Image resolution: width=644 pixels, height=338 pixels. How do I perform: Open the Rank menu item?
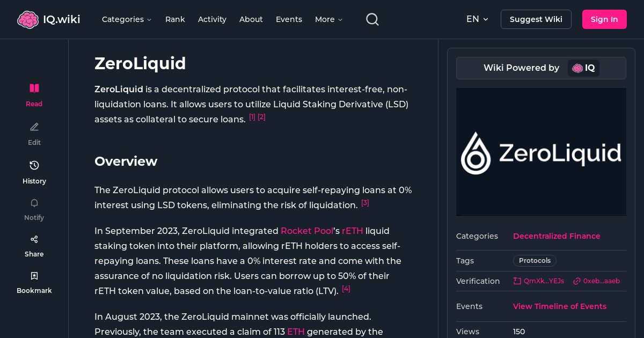(175, 19)
